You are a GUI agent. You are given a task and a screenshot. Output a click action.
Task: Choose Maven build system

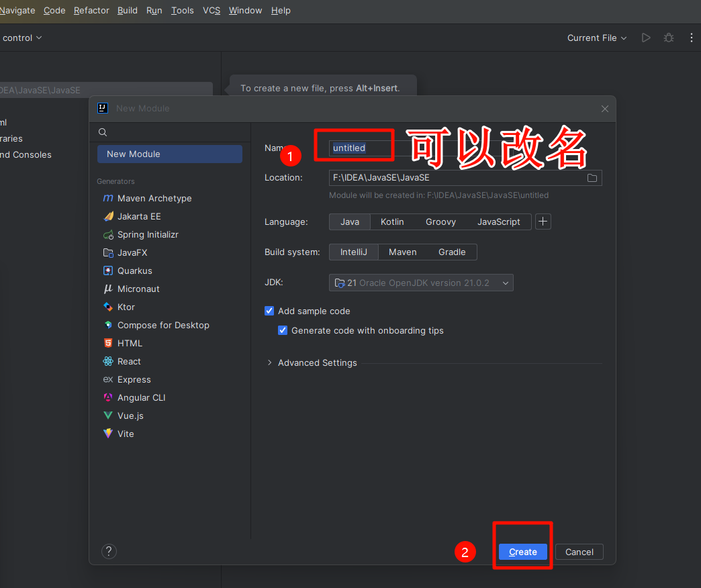pos(402,252)
